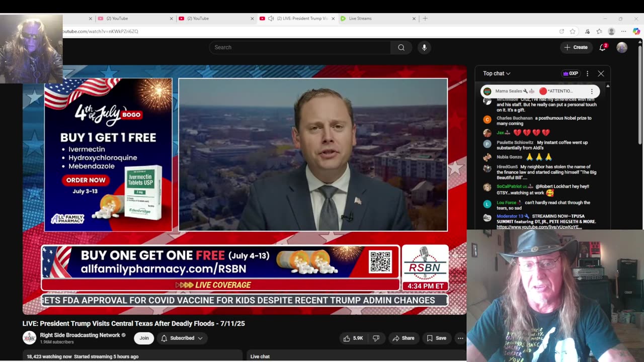Screen dimensions: 644x362
Task: Mute tab using speaker icon on LIVE tab
Action: 271,19
